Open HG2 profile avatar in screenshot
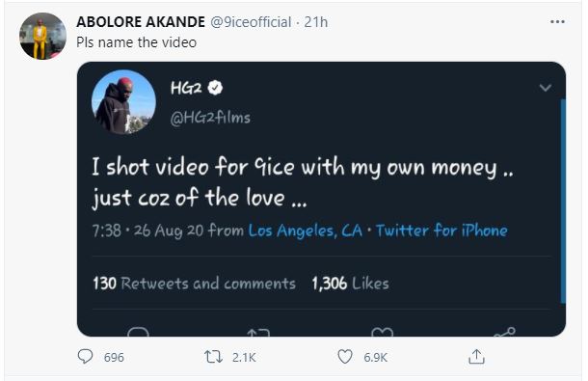The height and width of the screenshot is (381, 588). (123, 101)
